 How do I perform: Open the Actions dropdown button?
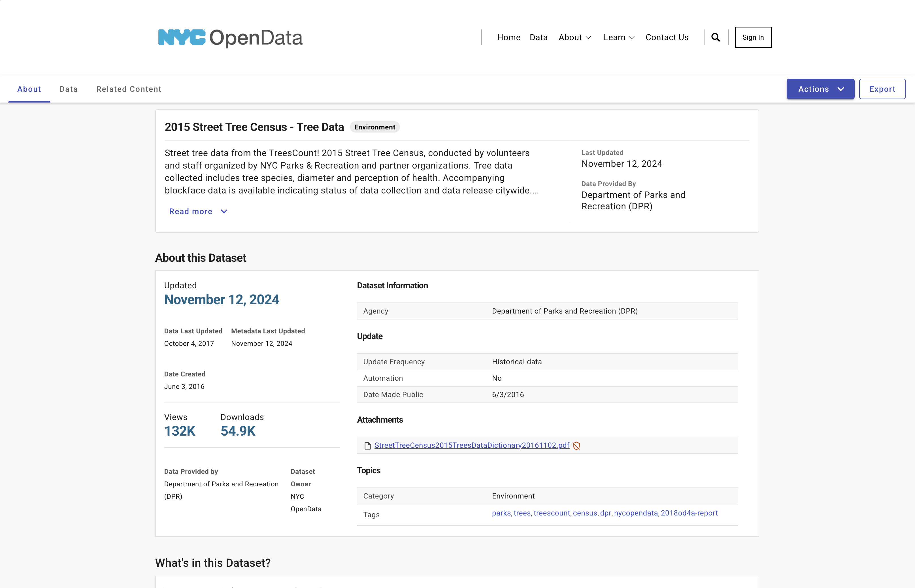click(820, 89)
